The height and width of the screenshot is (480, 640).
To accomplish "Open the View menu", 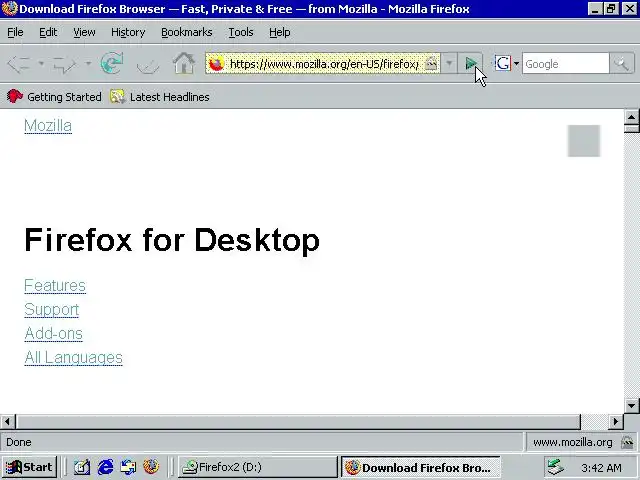I will 84,32.
